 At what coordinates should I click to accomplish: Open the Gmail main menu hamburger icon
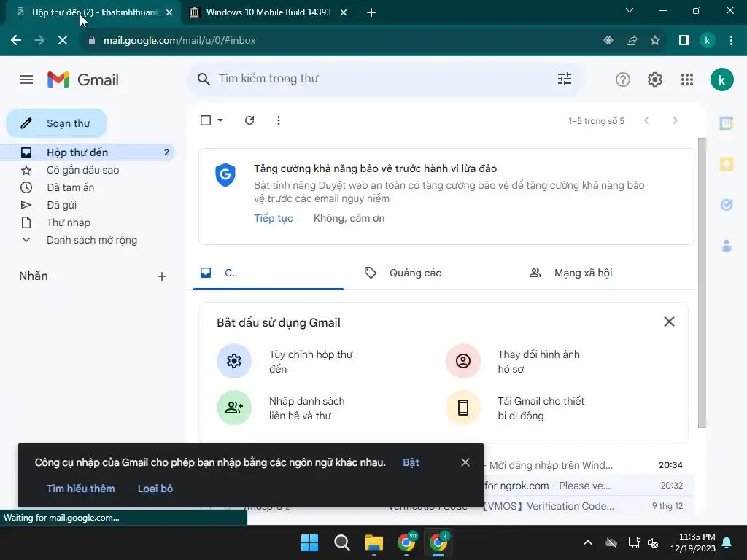pos(26,79)
